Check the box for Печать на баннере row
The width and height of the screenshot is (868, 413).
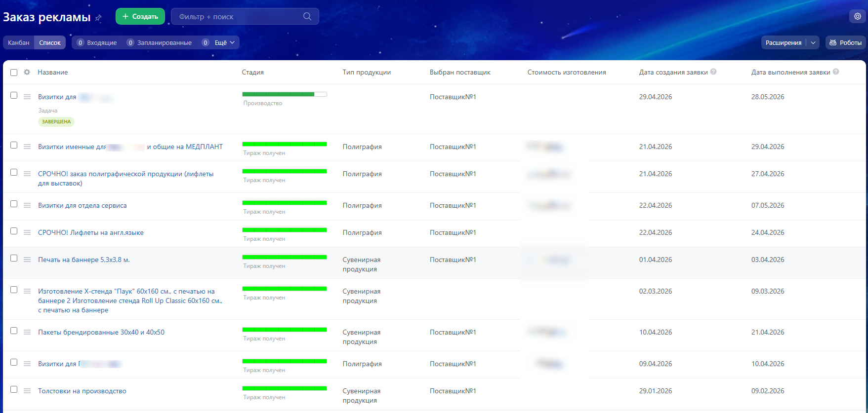coord(14,258)
